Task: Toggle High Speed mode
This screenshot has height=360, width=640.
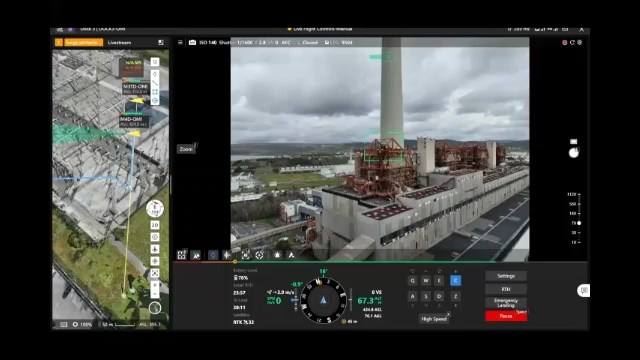Action: point(434,319)
